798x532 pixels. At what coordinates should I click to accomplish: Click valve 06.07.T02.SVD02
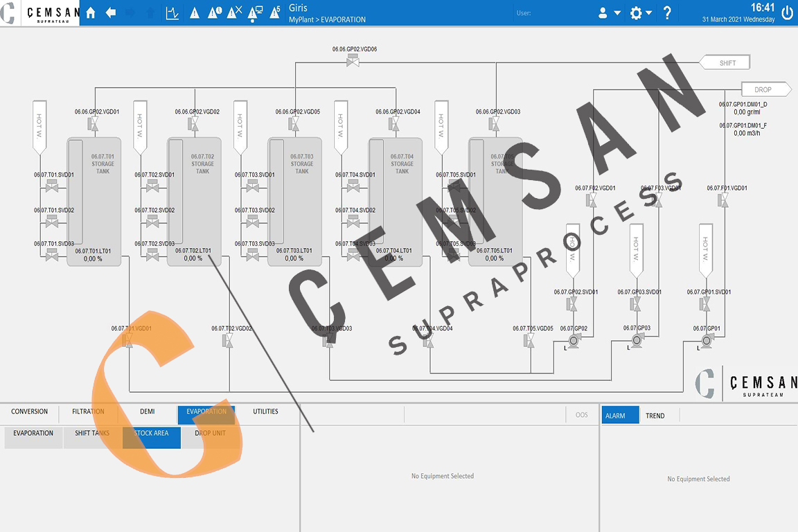click(152, 222)
